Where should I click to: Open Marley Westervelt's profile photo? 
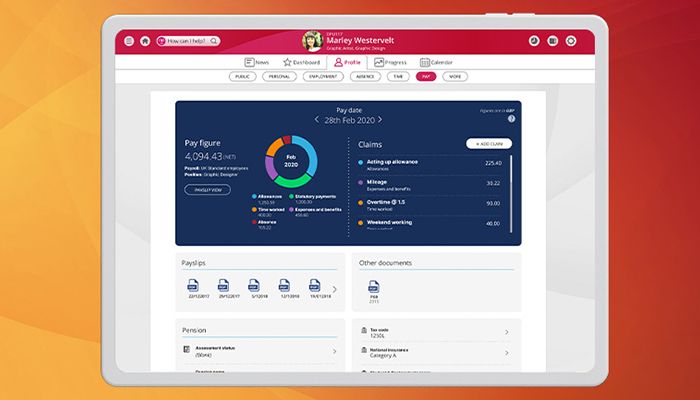[x=312, y=41]
